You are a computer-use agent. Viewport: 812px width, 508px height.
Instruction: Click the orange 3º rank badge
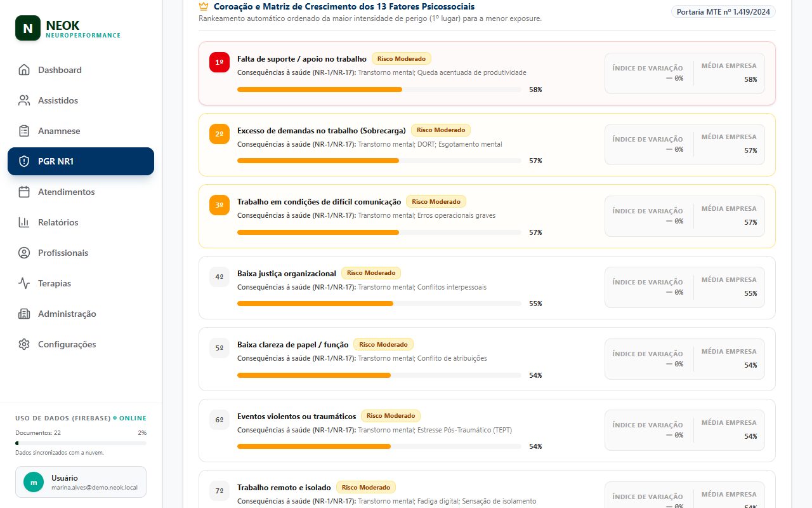tap(219, 205)
